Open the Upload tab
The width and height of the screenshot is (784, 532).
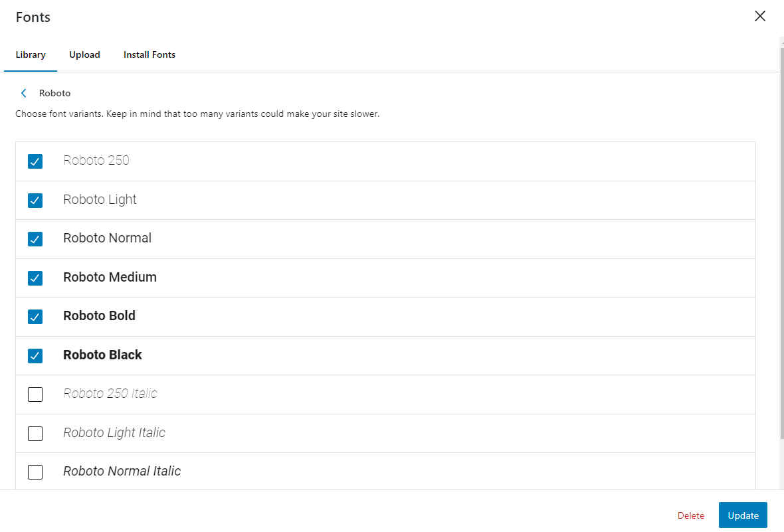point(84,54)
